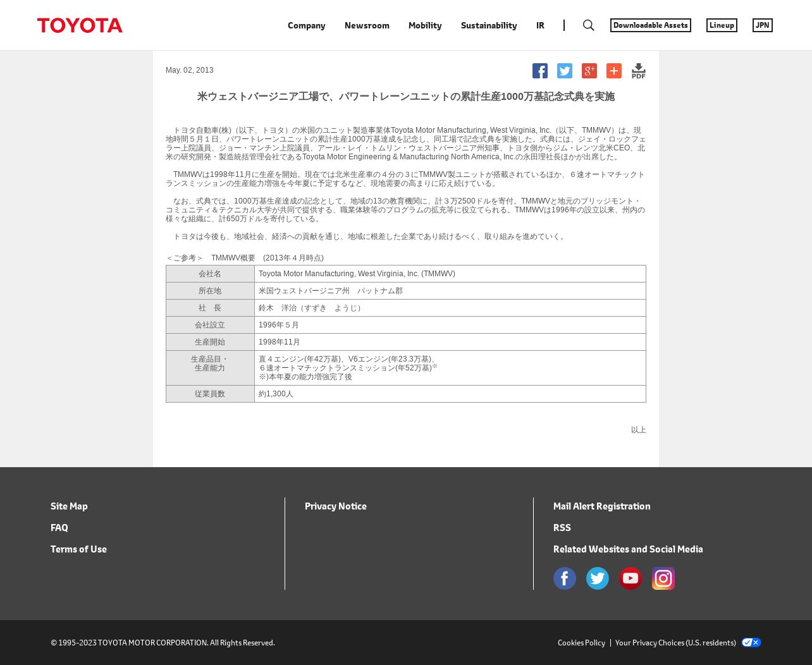Click the ＜ご参考＞ TMMWV概要 caption

point(245,258)
